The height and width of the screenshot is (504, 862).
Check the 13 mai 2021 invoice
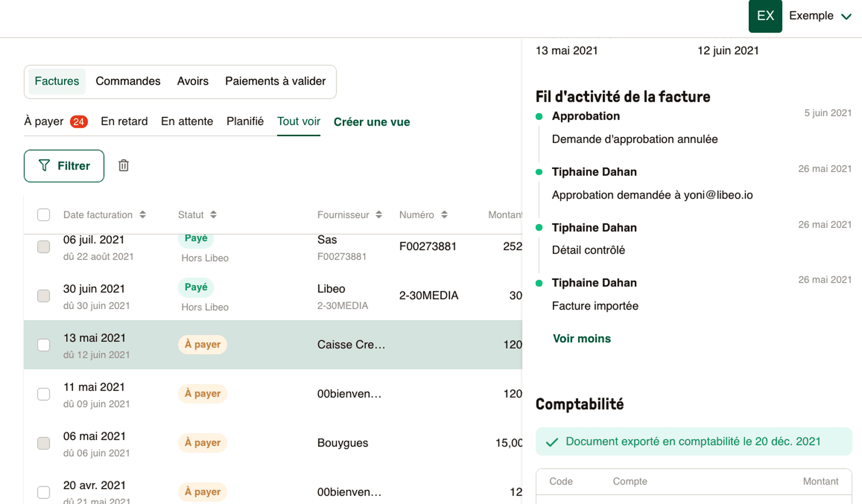(44, 345)
